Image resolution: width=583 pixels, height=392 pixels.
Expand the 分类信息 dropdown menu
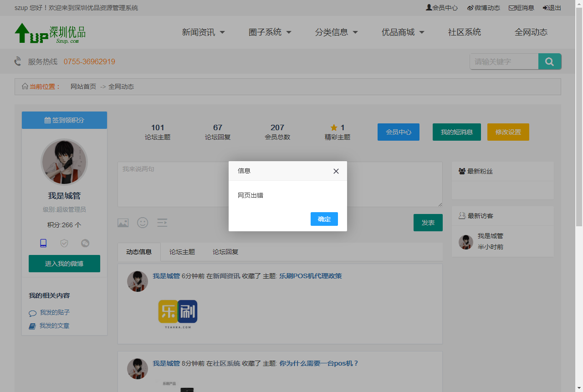pyautogui.click(x=336, y=32)
